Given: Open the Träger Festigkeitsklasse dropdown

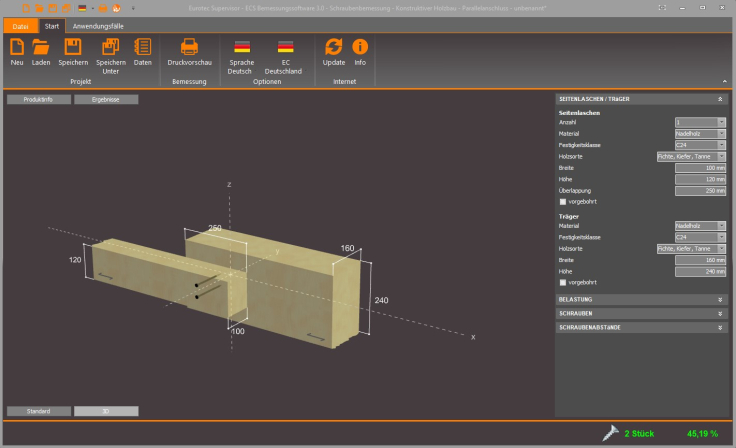Looking at the screenshot, I should click(x=698, y=237).
